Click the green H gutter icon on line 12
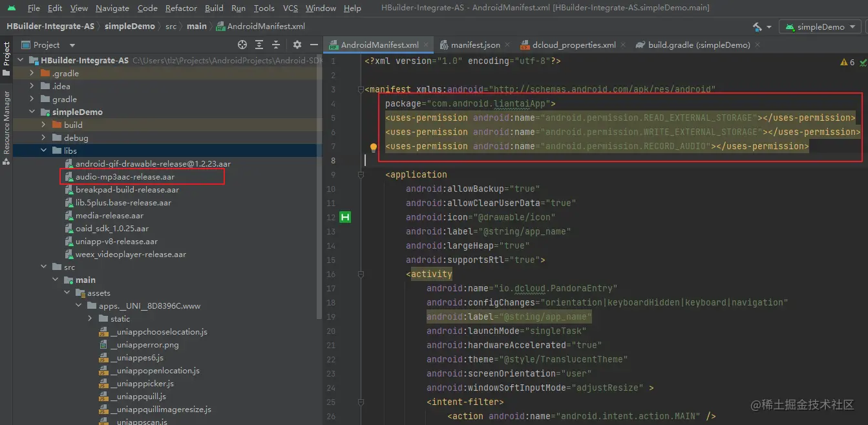The image size is (868, 425). tap(345, 218)
